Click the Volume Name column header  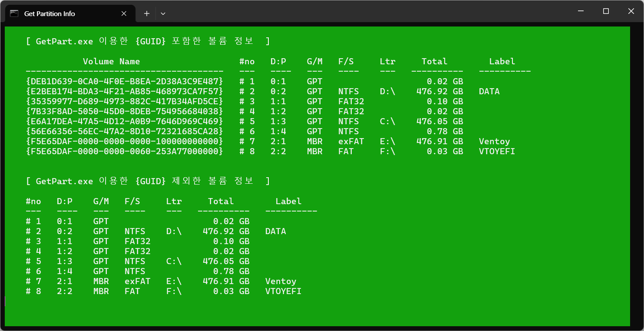pos(112,61)
